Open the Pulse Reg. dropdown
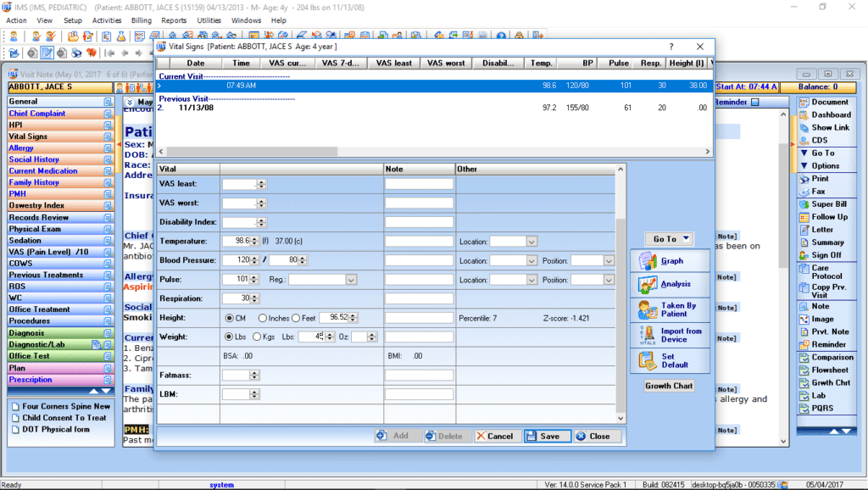Viewport: 868px width, 490px height. [351, 280]
